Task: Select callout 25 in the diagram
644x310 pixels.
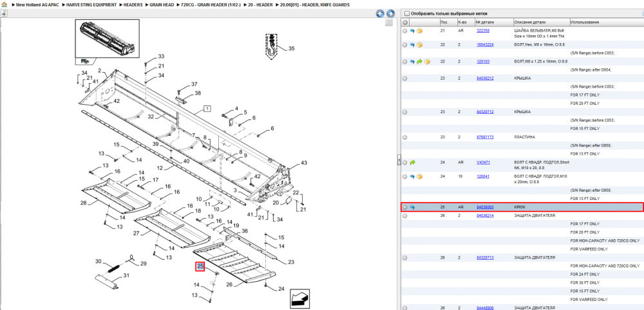Action: [200, 266]
